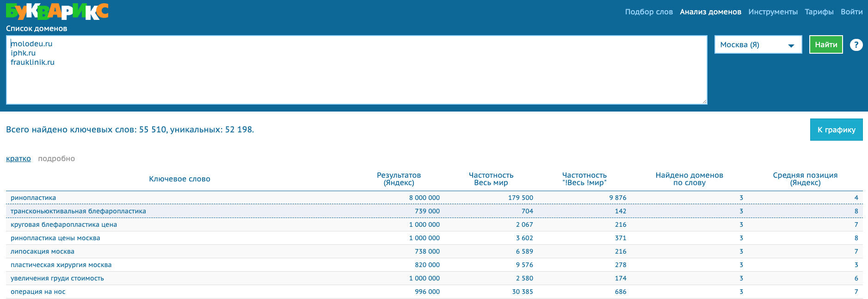Click inside the domain list text area
The height and width of the screenshot is (299, 868).
[357, 70]
